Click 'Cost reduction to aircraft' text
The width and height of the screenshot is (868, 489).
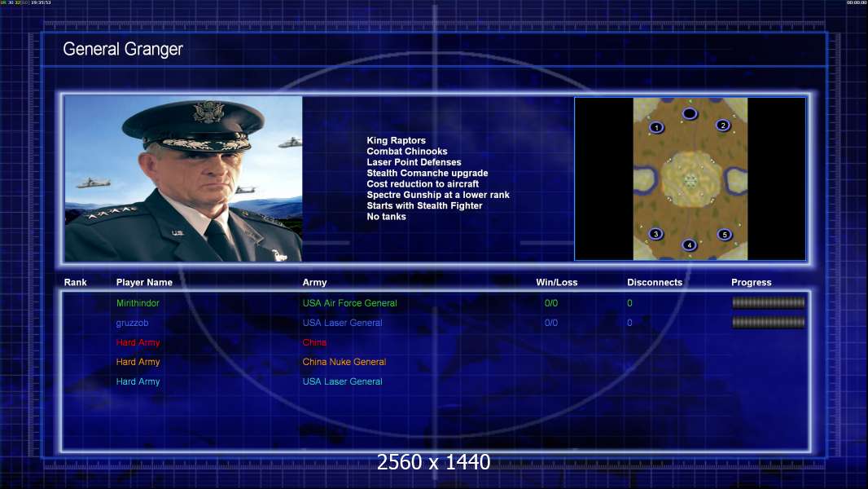pyautogui.click(x=423, y=184)
